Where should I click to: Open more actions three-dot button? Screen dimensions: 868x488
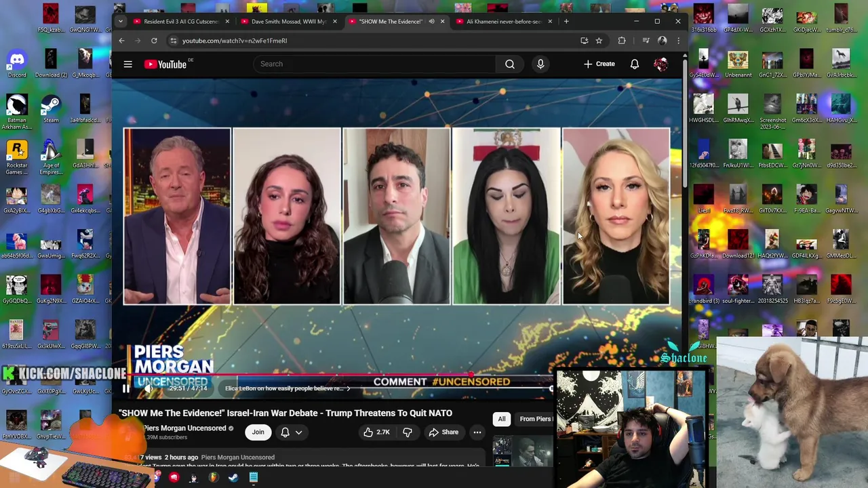coord(477,432)
